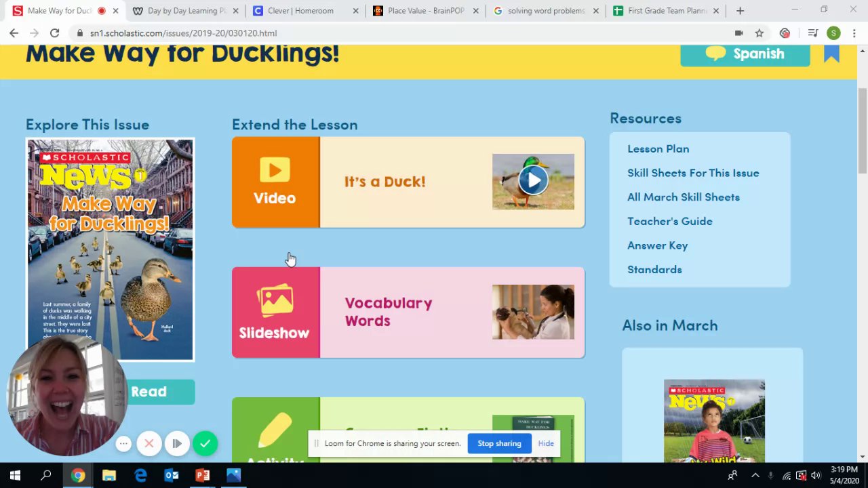Open the Vocabulary Words title
The image size is (868, 488).
[388, 312]
